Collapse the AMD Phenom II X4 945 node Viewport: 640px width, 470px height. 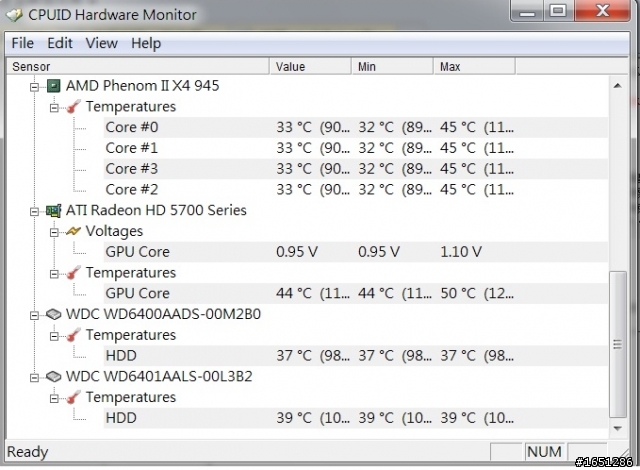pos(35,87)
